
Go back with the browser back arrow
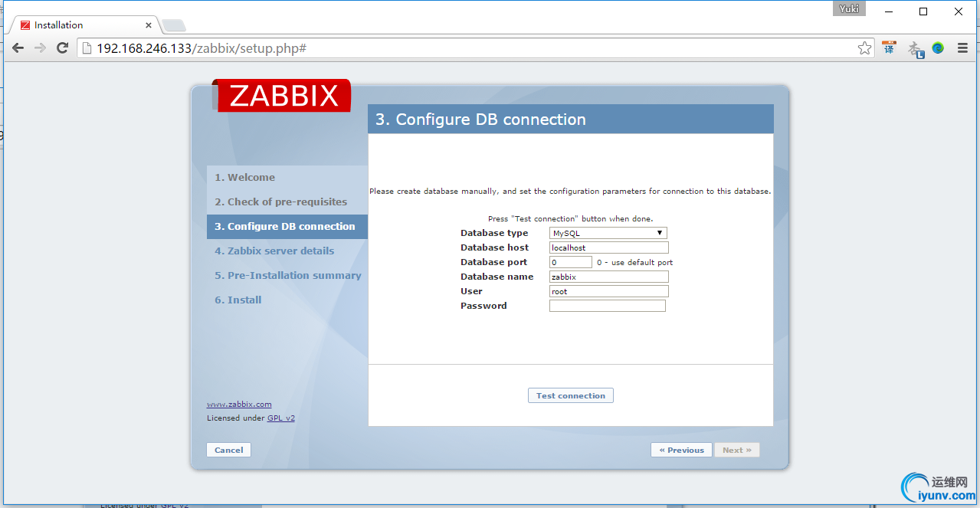pos(18,48)
